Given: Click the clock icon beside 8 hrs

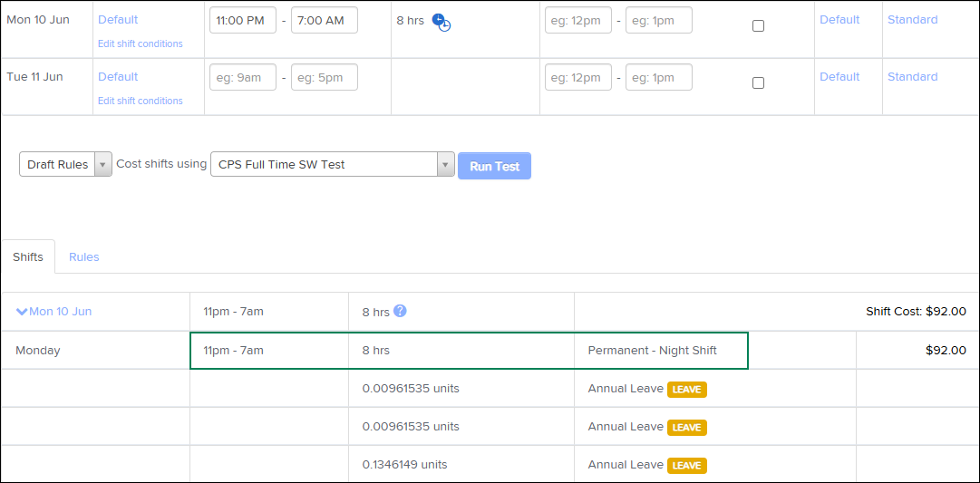Looking at the screenshot, I should 441,22.
